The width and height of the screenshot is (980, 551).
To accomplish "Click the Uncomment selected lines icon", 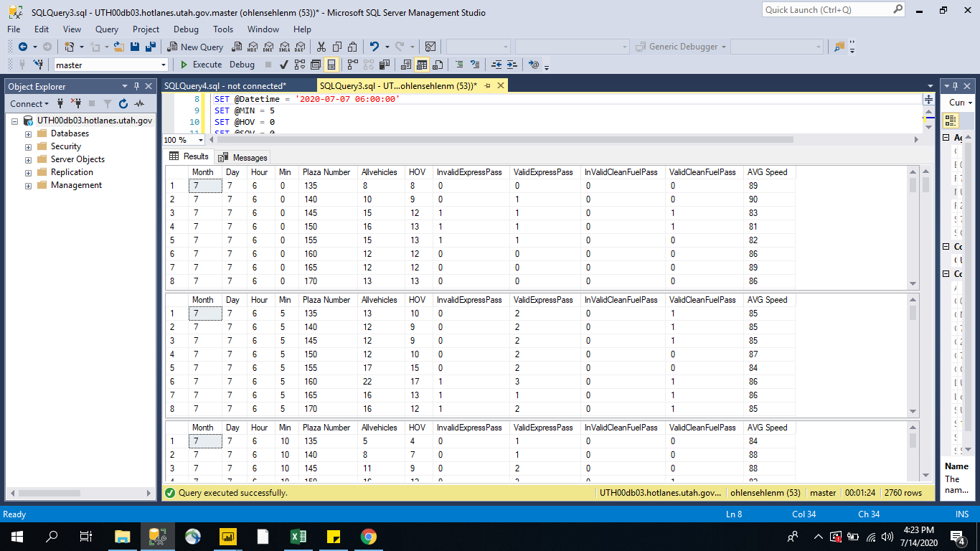I will pyautogui.click(x=475, y=65).
